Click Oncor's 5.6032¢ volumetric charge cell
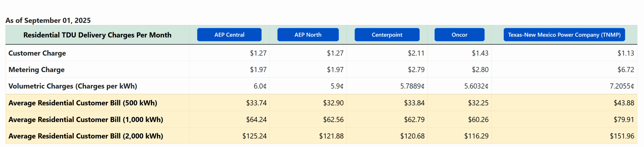 (476, 86)
